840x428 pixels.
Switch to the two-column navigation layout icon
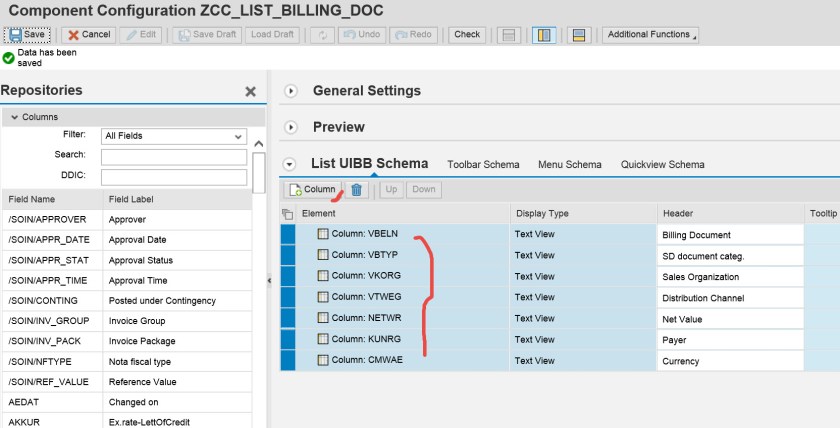coord(544,34)
